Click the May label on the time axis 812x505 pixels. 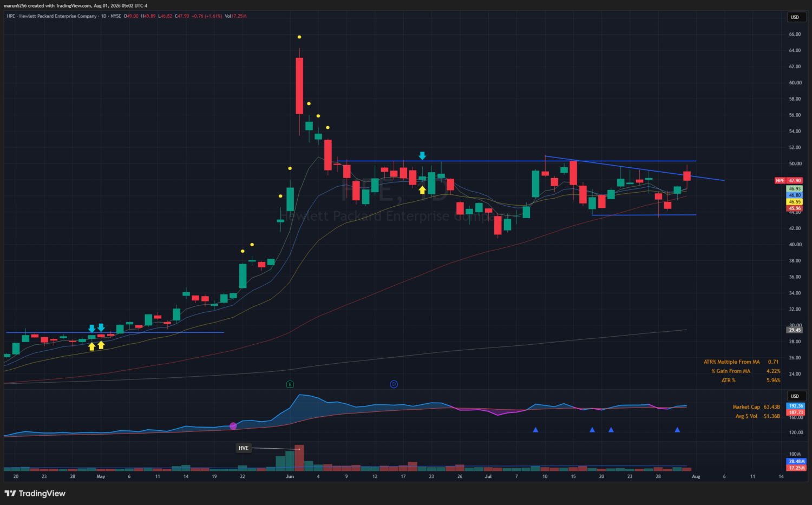click(x=101, y=477)
